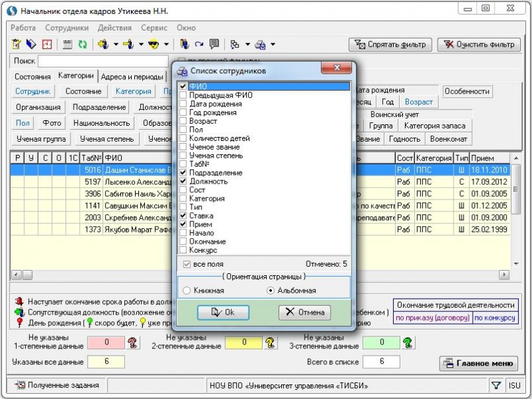
Task: Click the table's vertical scrollbar thumb
Action: coord(516,190)
